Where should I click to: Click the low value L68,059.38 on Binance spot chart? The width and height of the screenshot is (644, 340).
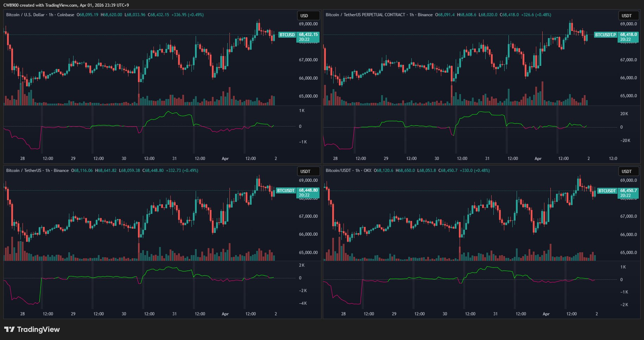click(130, 171)
